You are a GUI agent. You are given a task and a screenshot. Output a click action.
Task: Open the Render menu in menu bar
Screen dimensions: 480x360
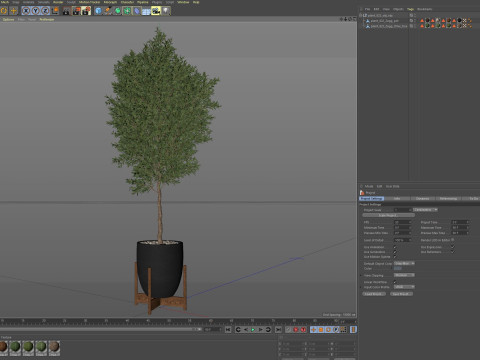click(x=58, y=2)
